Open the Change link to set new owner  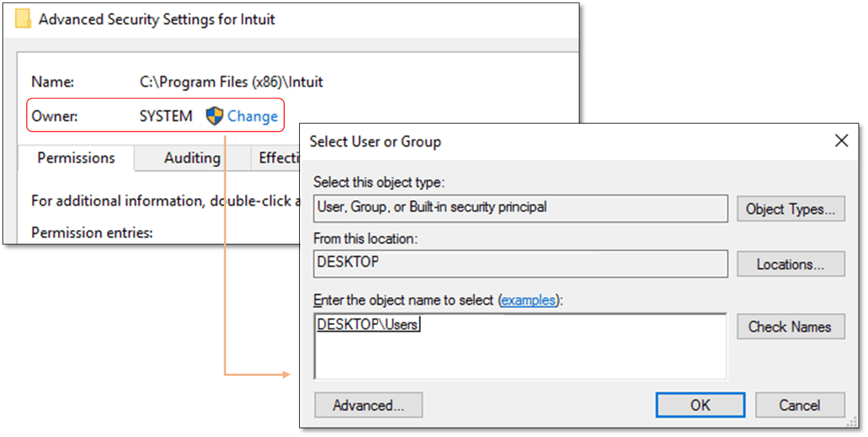click(252, 116)
